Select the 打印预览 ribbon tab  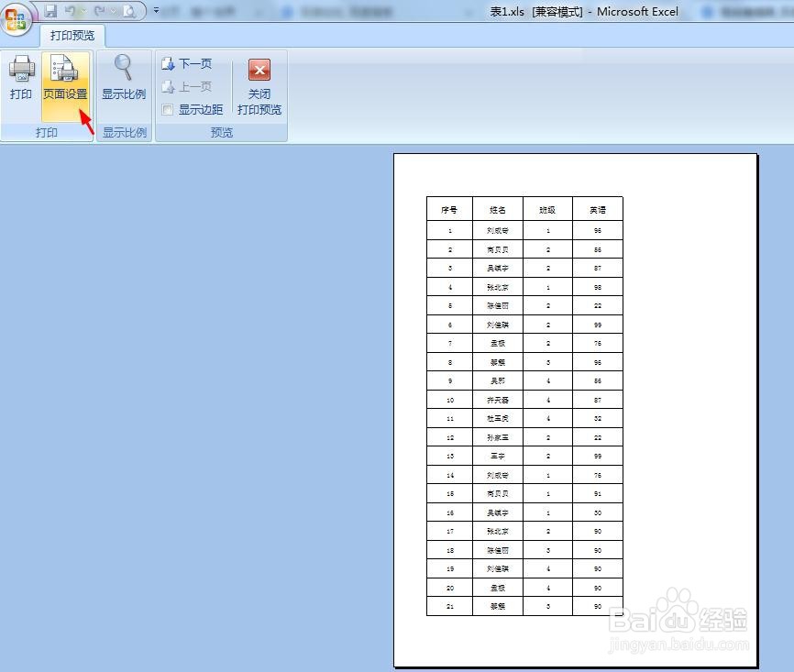[72, 36]
